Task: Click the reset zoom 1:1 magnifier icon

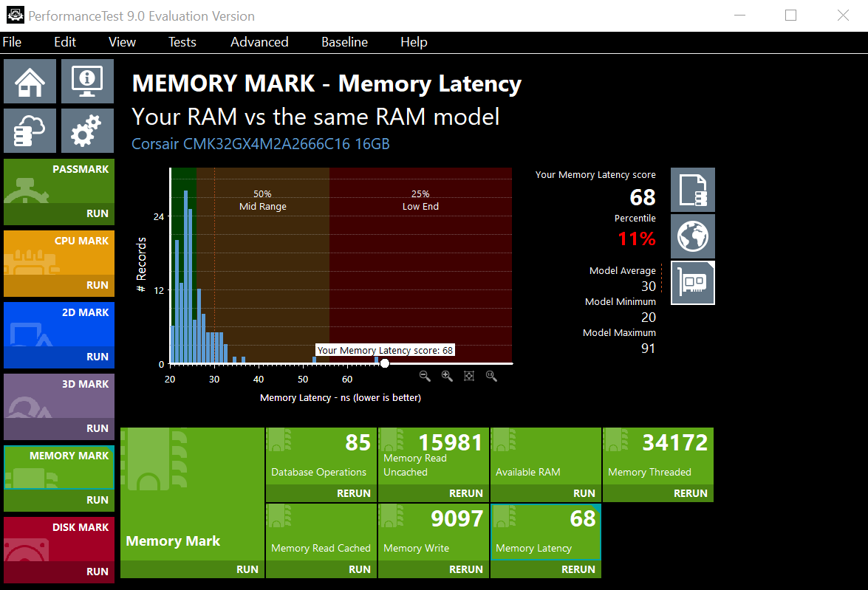Action: (x=491, y=377)
